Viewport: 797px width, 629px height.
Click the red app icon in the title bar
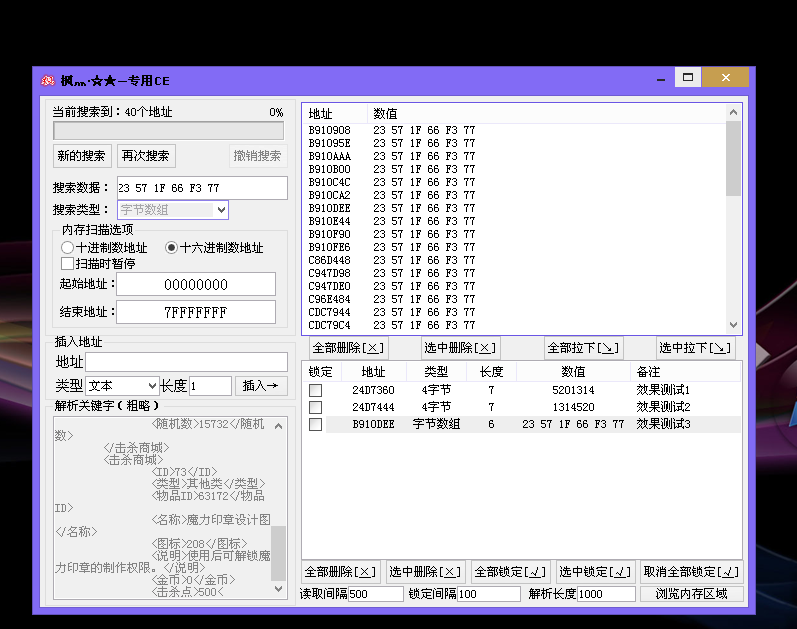[48, 80]
